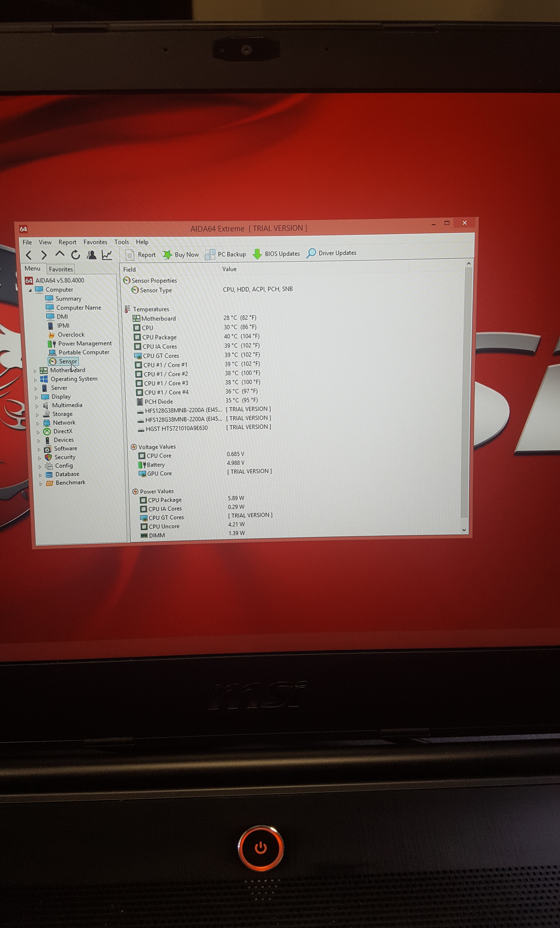
Task: Switch to the Favorites tab
Action: click(x=61, y=269)
